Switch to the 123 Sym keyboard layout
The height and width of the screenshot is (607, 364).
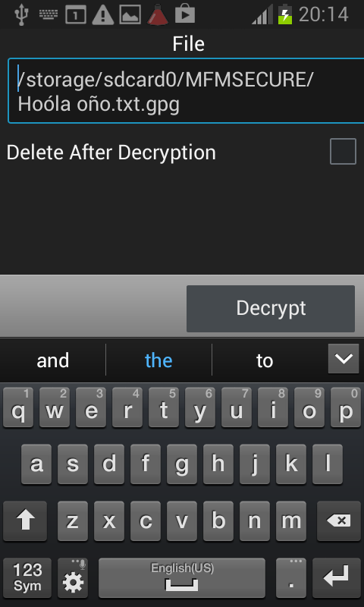point(27,577)
